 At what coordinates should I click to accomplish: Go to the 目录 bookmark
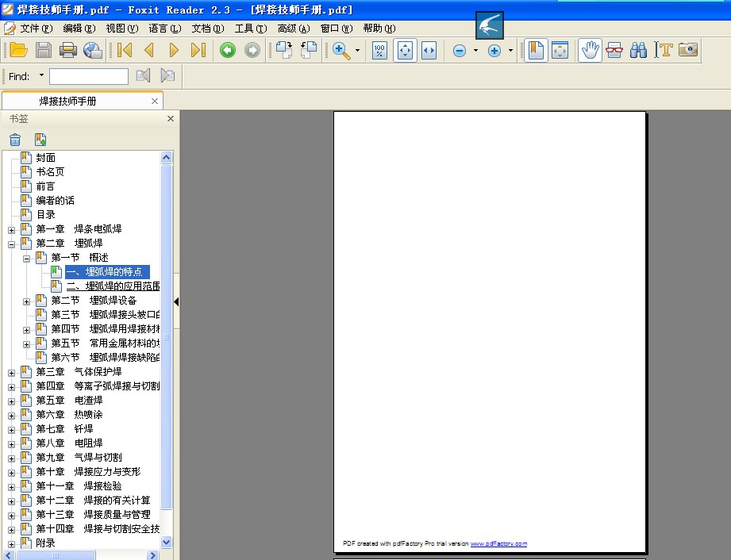click(46, 215)
